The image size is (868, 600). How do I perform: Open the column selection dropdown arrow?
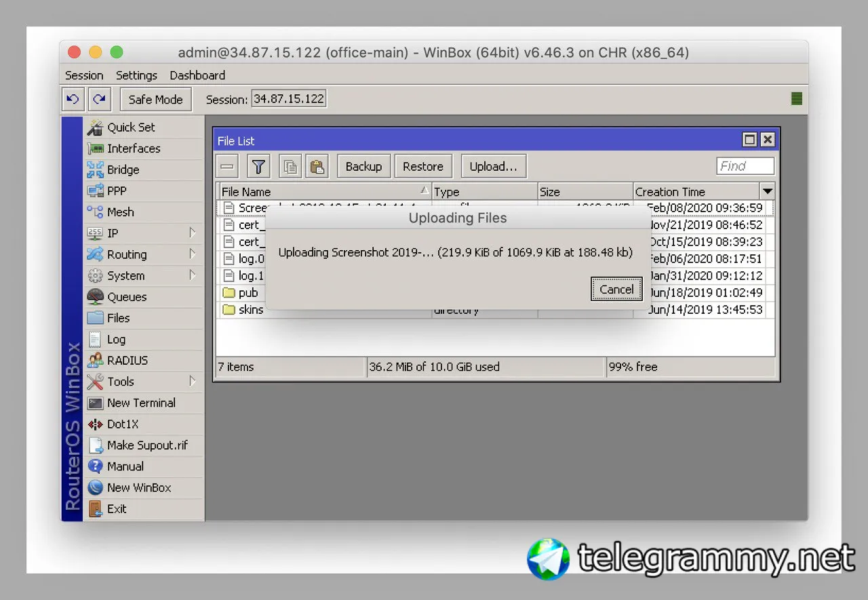click(768, 192)
